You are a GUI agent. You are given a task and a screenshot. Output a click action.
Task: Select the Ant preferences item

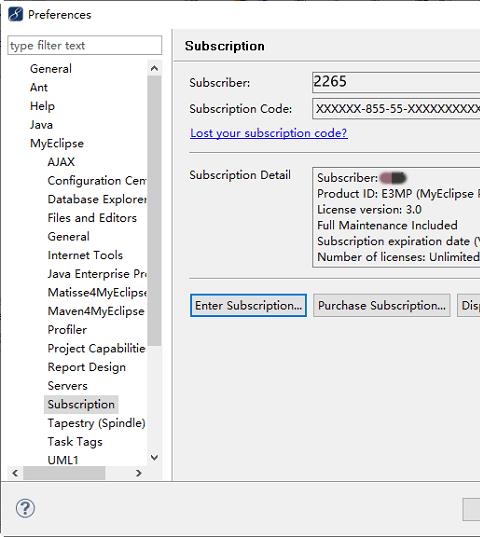[39, 87]
